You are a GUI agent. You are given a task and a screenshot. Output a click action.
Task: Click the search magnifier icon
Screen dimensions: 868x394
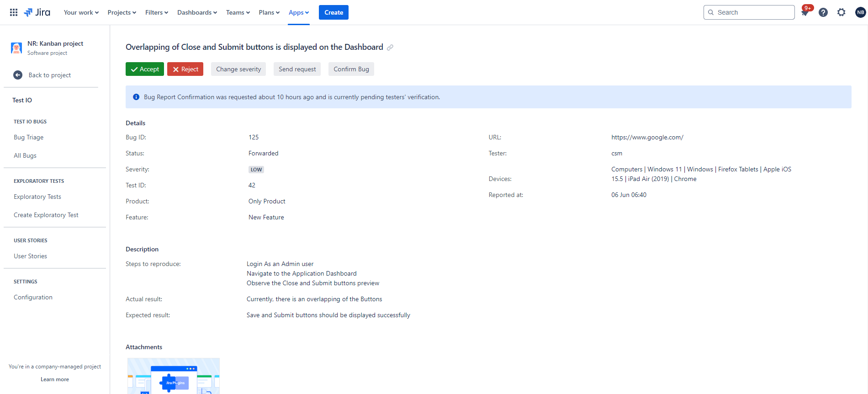point(711,12)
